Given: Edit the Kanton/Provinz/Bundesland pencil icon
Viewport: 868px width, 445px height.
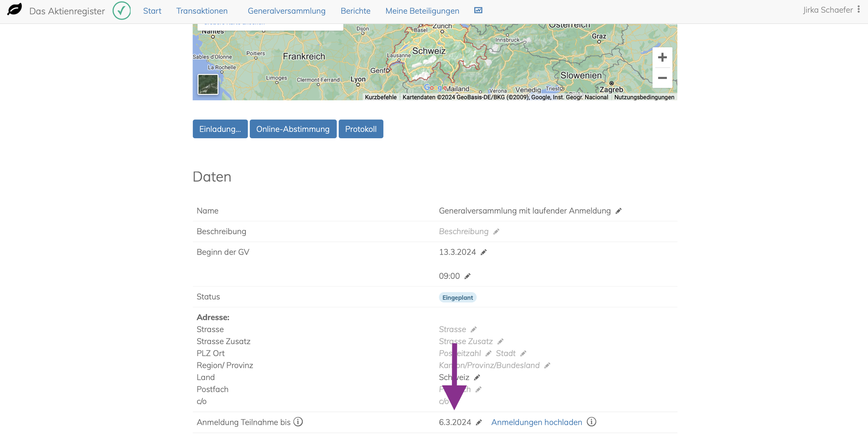Looking at the screenshot, I should point(547,365).
